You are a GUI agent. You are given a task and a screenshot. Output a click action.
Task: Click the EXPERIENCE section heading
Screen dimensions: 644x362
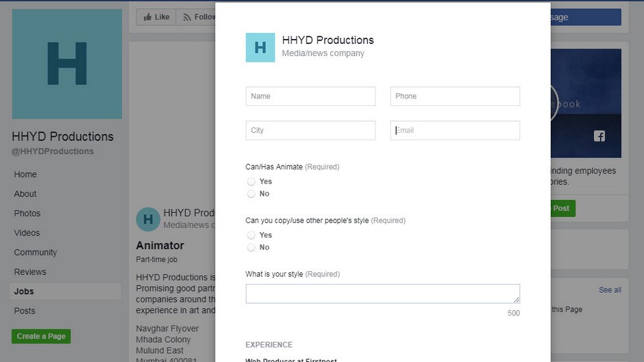point(269,345)
